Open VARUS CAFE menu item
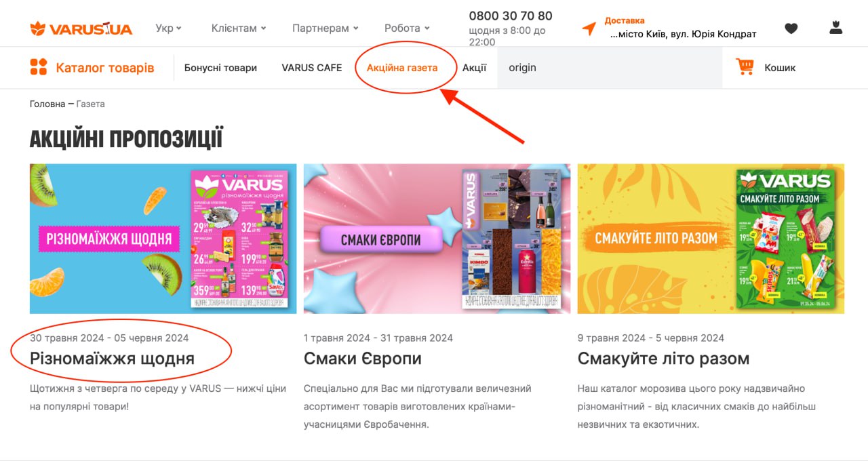The height and width of the screenshot is (461, 868). [312, 68]
